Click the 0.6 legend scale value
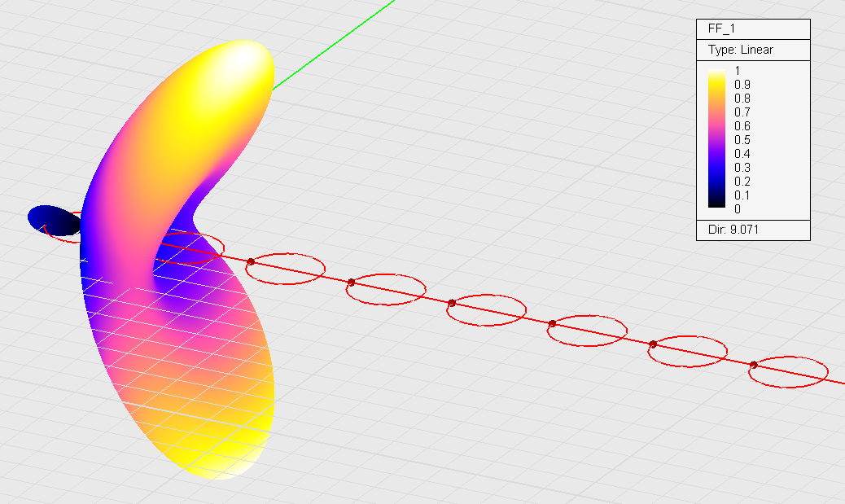The height and width of the screenshot is (504, 845). coord(742,126)
